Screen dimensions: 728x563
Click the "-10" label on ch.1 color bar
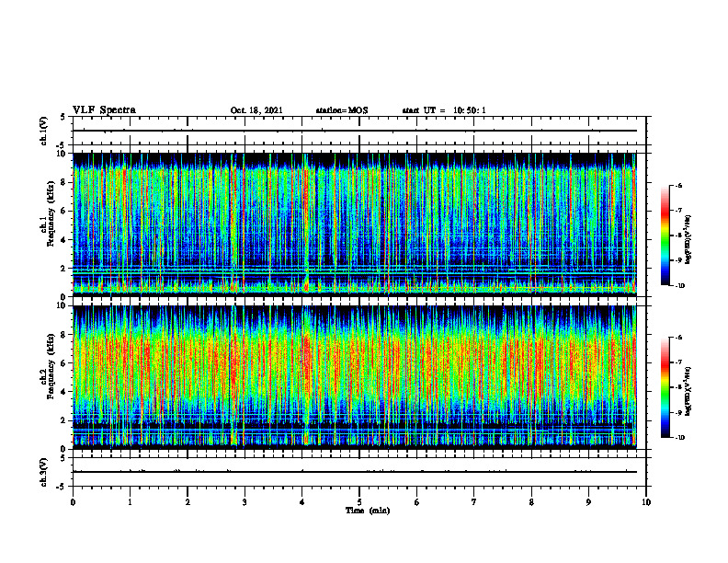point(679,286)
